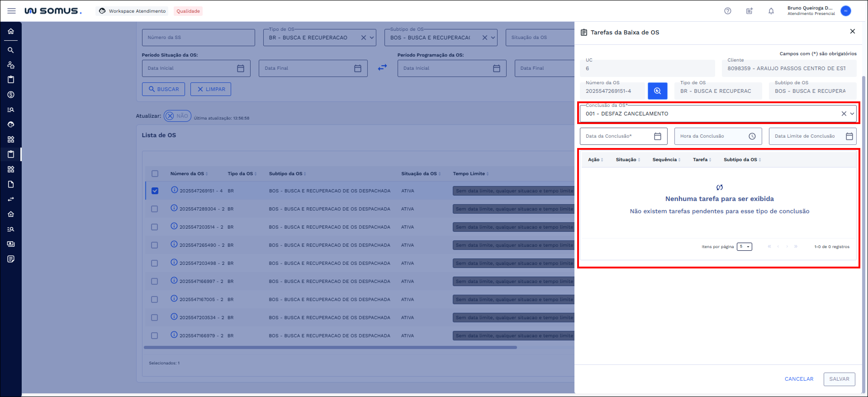Go to the Home icon above the sidebar divider
This screenshot has width=868, height=397.
coord(11,31)
